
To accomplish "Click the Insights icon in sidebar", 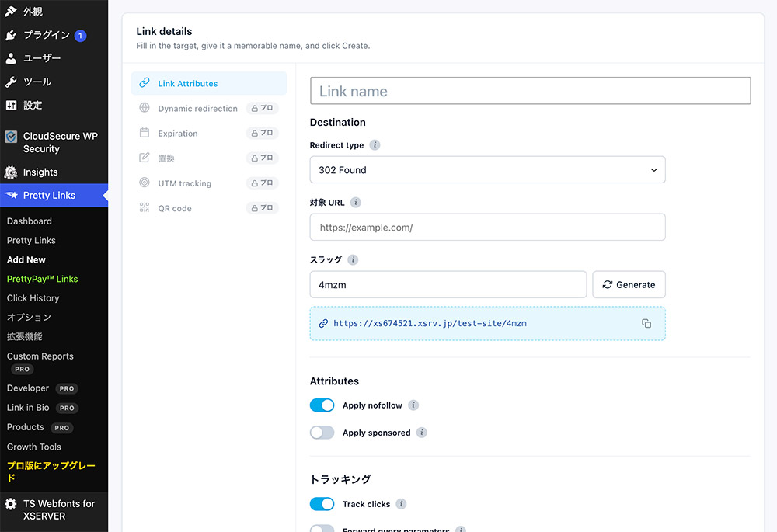I will click(x=11, y=172).
